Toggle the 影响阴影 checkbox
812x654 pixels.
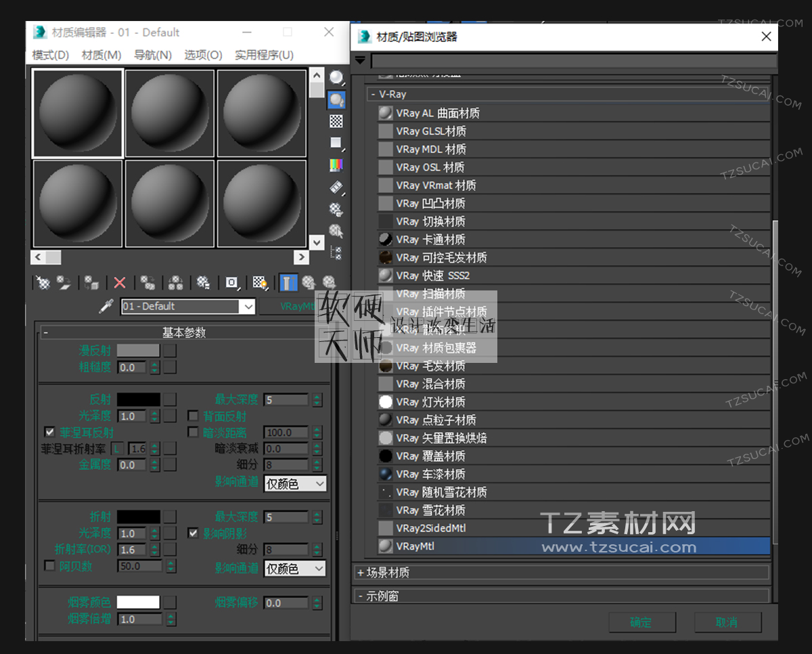click(193, 533)
